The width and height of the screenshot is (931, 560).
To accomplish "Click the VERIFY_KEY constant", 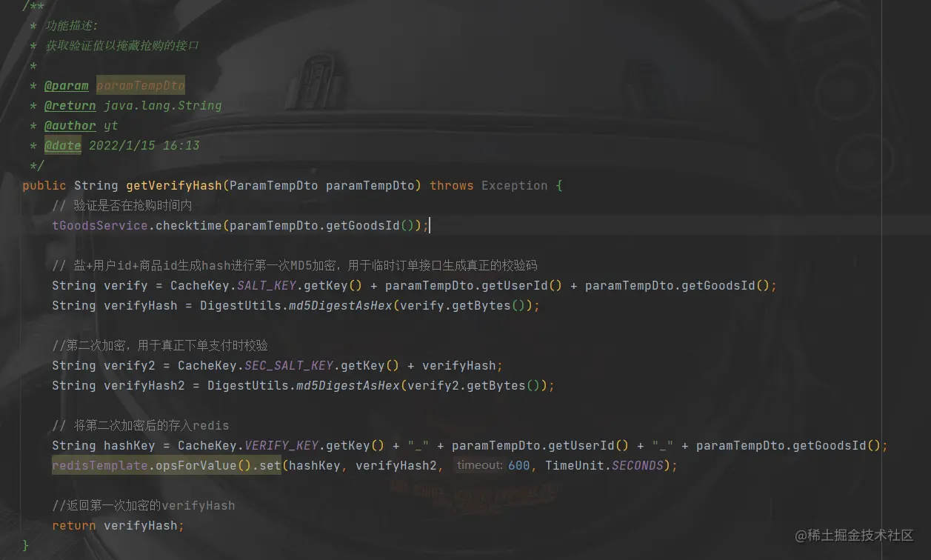I will point(281,446).
